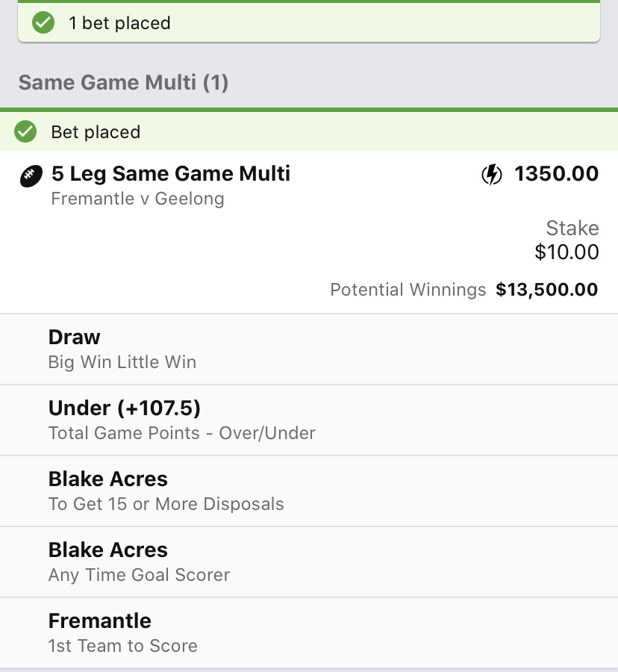Click the 'Potential Winnings' label
This screenshot has height=672, width=618.
pyautogui.click(x=408, y=290)
